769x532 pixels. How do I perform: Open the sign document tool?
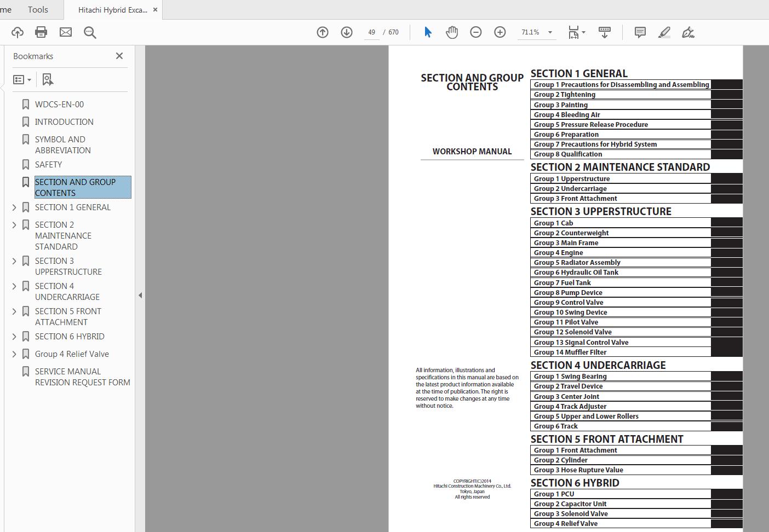(x=688, y=32)
